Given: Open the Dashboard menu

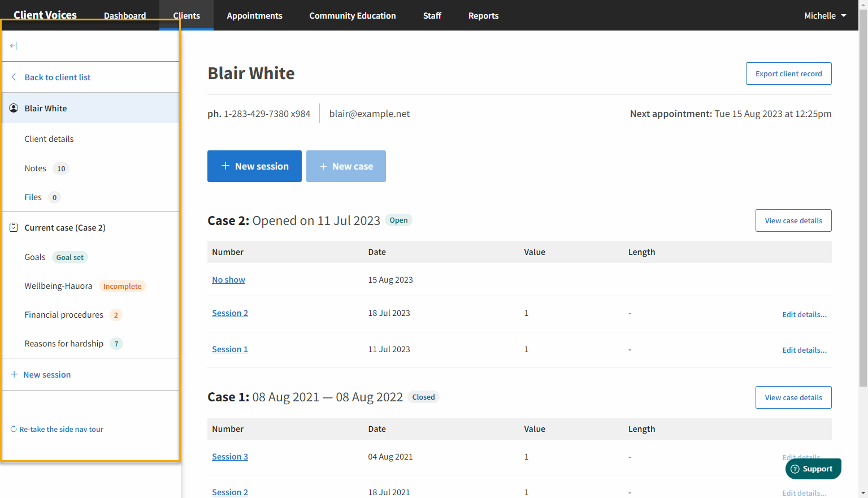Looking at the screenshot, I should 125,16.
